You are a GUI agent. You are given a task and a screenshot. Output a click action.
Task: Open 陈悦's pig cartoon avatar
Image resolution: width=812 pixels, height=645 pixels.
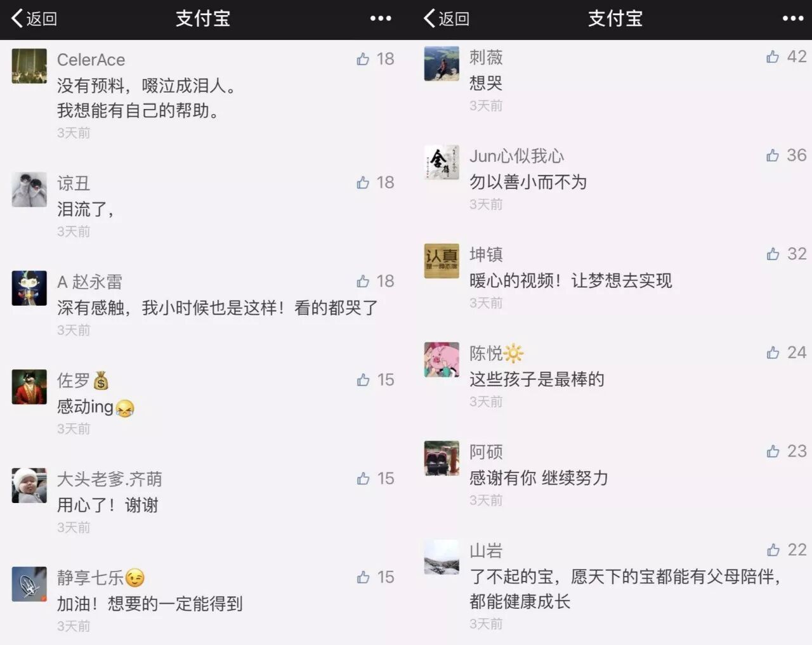442,360
